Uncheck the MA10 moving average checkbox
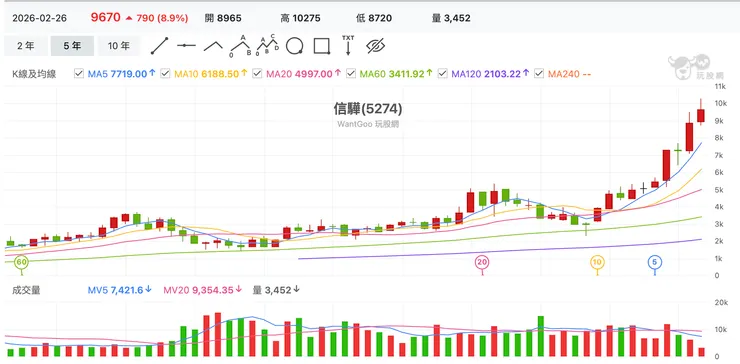This screenshot has height=364, width=740. 165,74
